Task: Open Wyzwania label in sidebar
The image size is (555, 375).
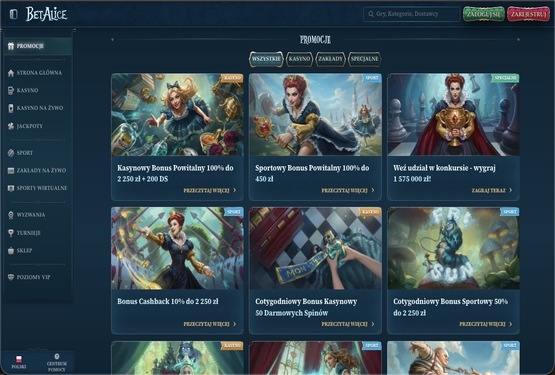Action: 31,215
